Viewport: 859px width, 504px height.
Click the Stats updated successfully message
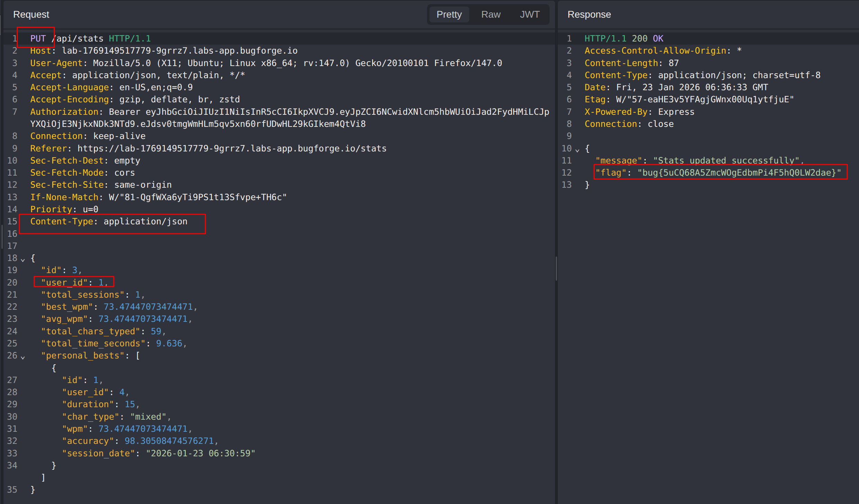pyautogui.click(x=726, y=161)
